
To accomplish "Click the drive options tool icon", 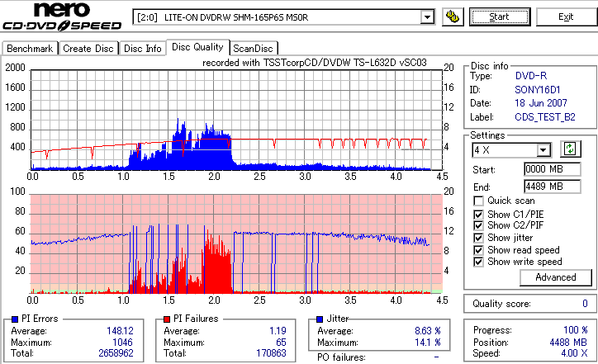I will pos(453,17).
